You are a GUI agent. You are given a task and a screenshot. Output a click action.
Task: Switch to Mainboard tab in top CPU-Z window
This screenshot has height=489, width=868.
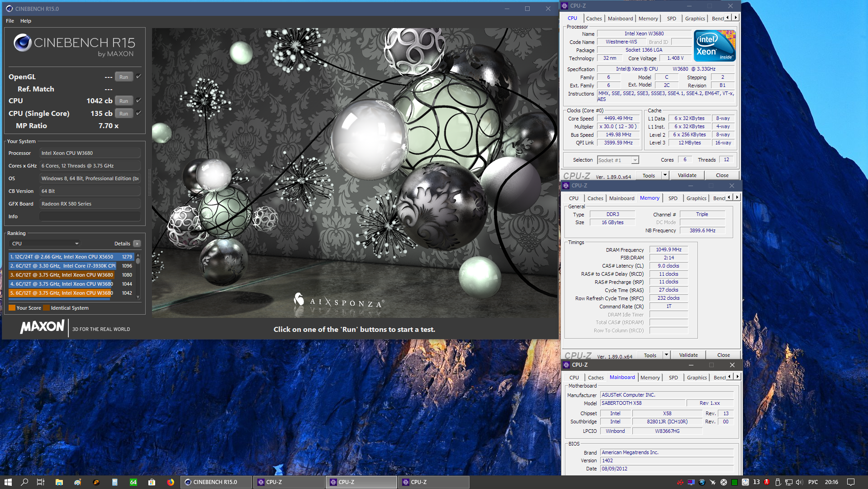click(x=620, y=19)
